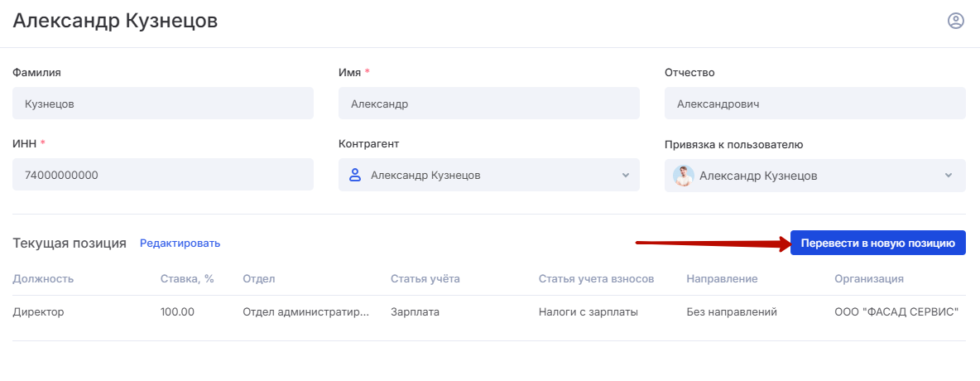Click the Организация column header
The image size is (980, 381).
868,279
